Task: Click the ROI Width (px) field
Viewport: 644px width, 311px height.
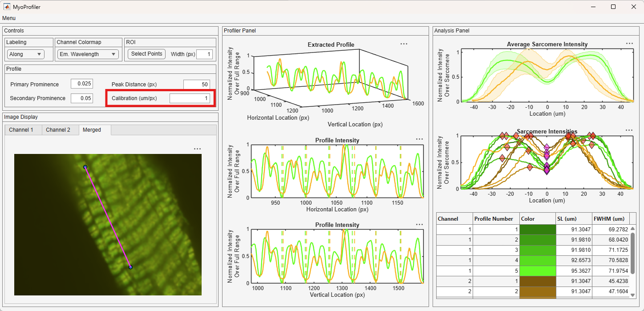Action: pos(204,54)
